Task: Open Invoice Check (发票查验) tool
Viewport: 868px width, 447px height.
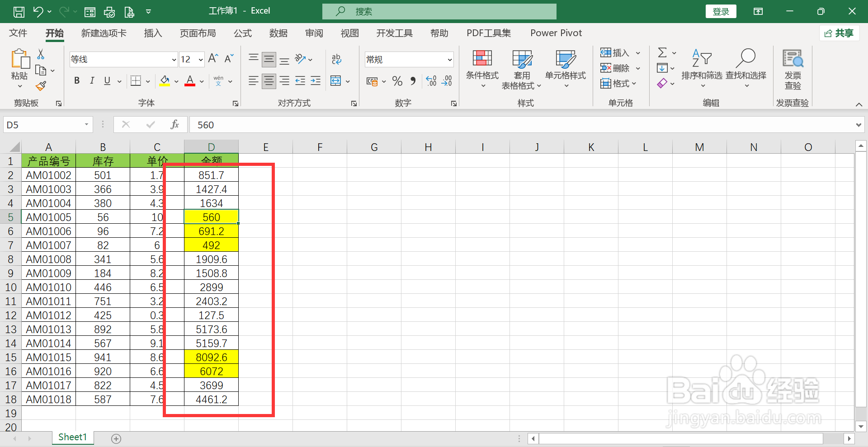Action: 793,70
